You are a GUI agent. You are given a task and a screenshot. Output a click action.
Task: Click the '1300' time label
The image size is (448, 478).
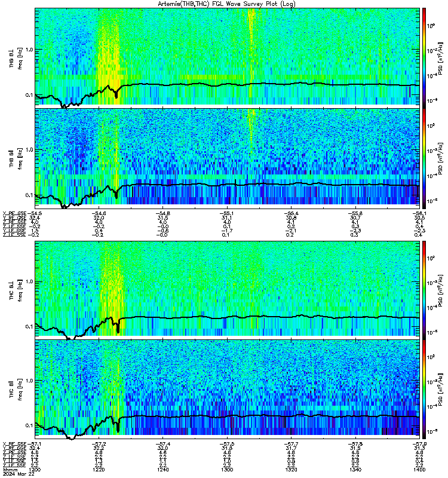point(227,470)
